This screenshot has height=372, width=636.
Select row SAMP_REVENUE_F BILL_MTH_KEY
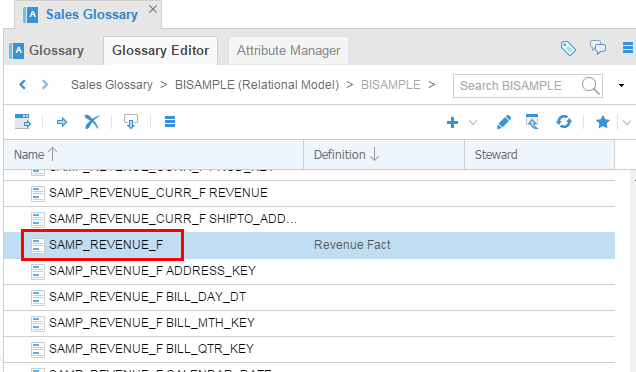309,323
